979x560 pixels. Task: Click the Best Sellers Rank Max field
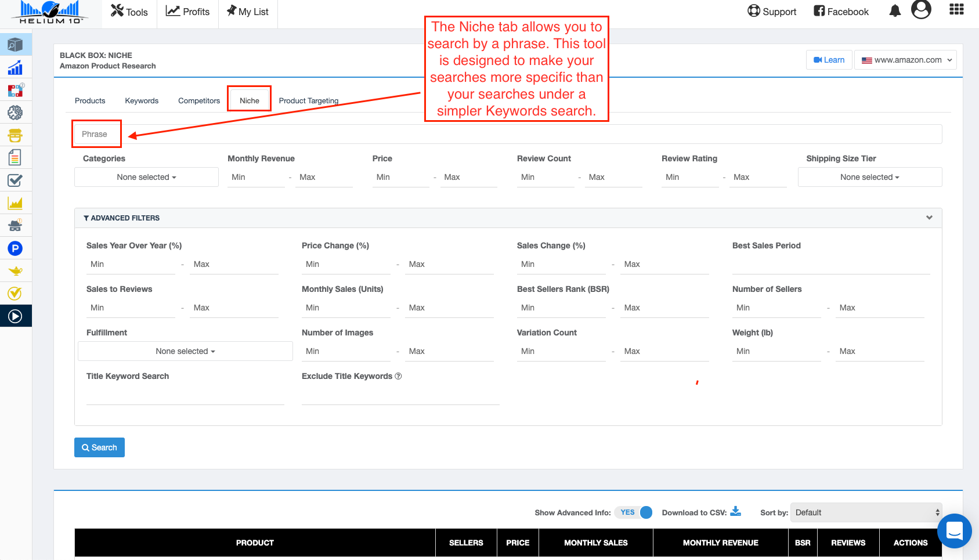click(x=664, y=308)
